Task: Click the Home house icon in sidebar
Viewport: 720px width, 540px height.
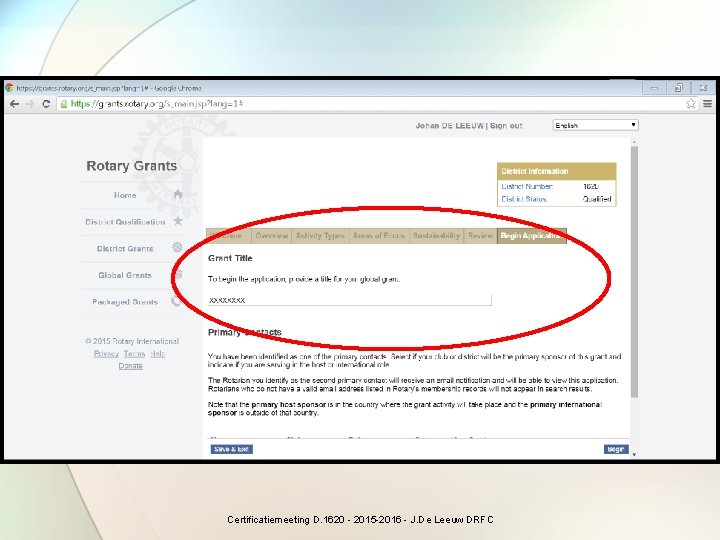Action: [x=178, y=194]
